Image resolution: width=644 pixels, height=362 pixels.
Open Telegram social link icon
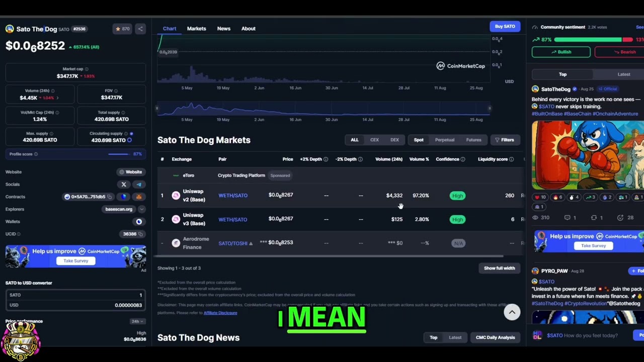pos(139,185)
